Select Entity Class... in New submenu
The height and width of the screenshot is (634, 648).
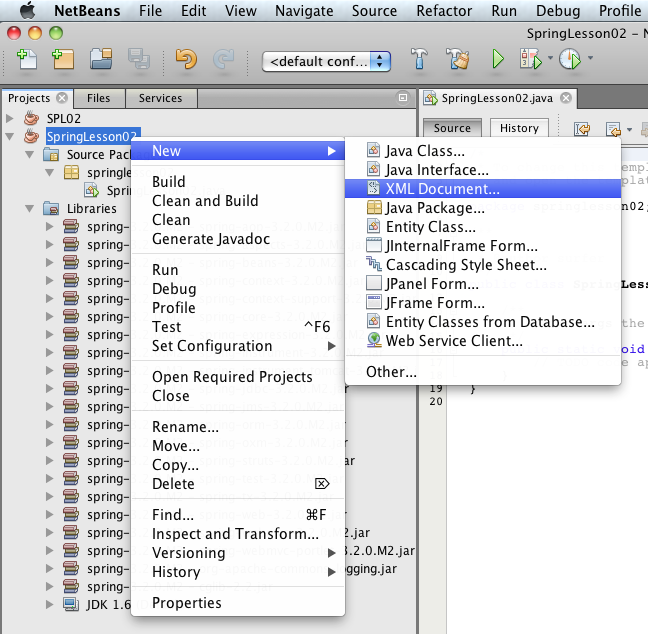(x=483, y=226)
